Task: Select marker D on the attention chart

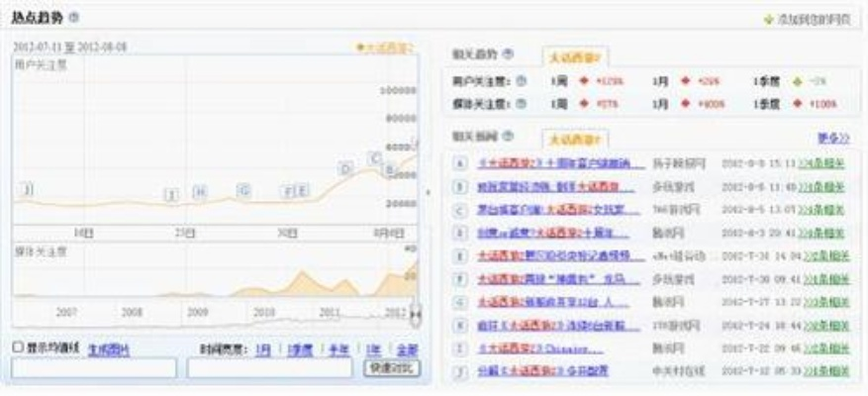Action: pos(346,168)
